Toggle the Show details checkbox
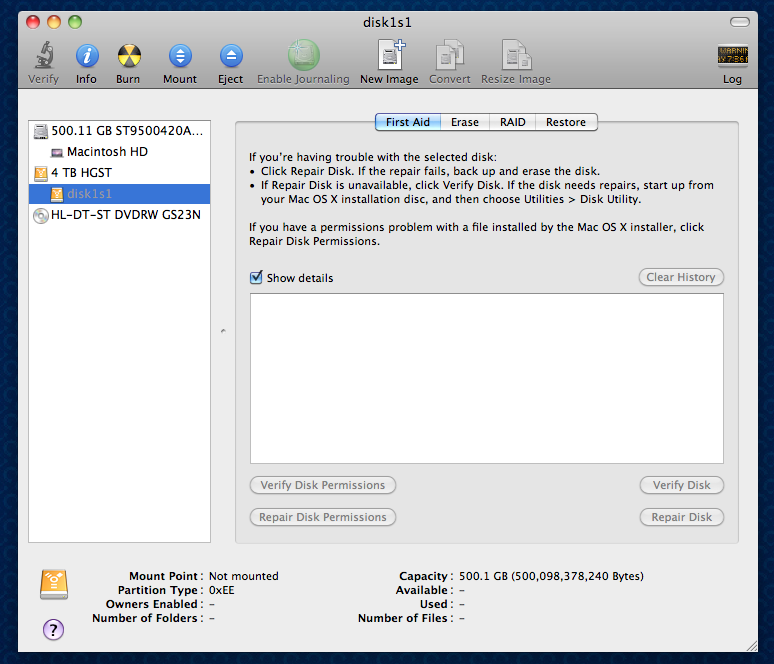This screenshot has height=664, width=774. 256,277
